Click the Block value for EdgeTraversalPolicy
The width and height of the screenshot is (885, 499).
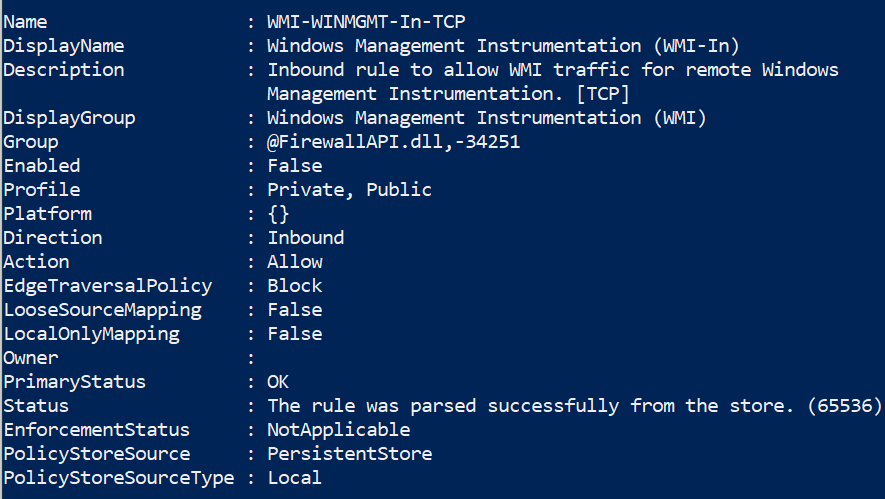point(295,285)
